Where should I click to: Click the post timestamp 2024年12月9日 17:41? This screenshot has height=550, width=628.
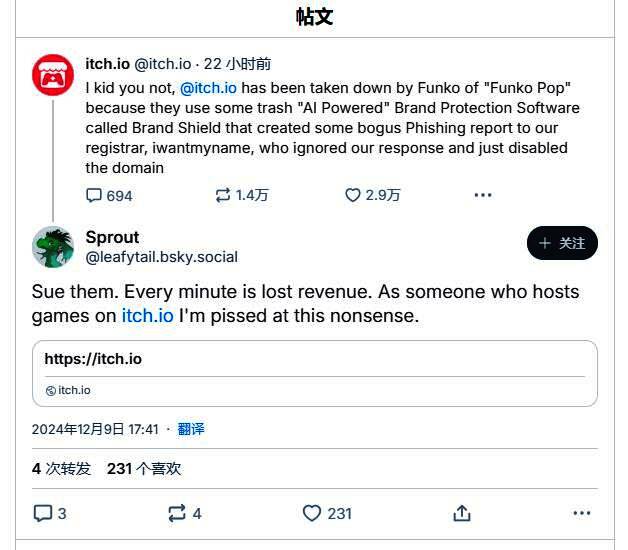(x=95, y=429)
